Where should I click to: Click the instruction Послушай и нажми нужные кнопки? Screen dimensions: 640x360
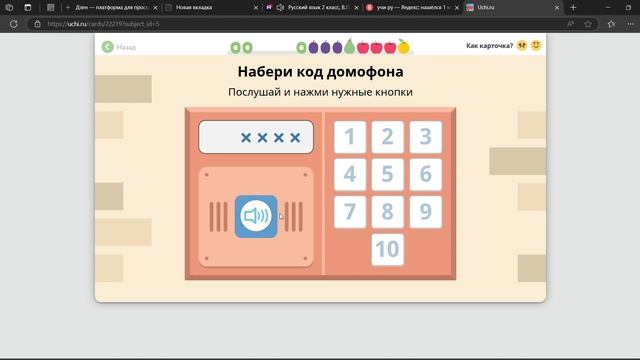click(x=320, y=92)
